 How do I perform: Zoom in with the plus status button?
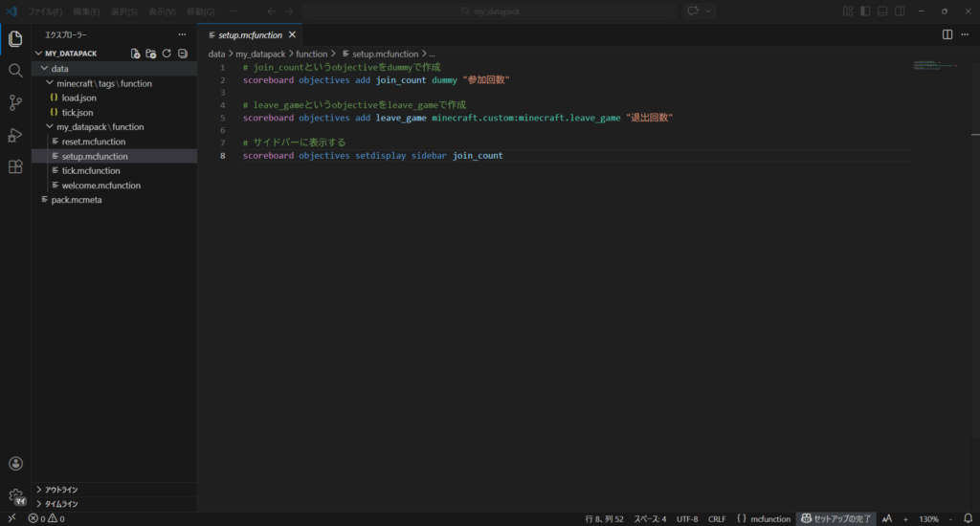click(905, 518)
